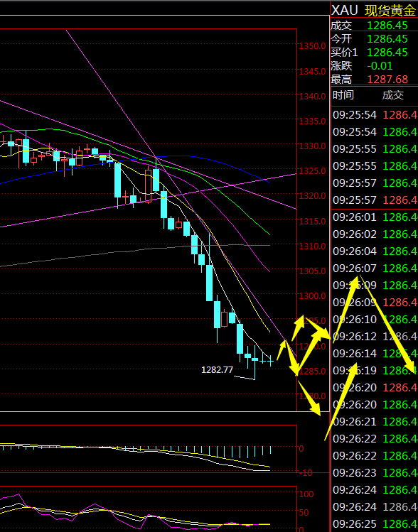Select the 09:26:14 tick row
This screenshot has width=418, height=532.
[375, 353]
